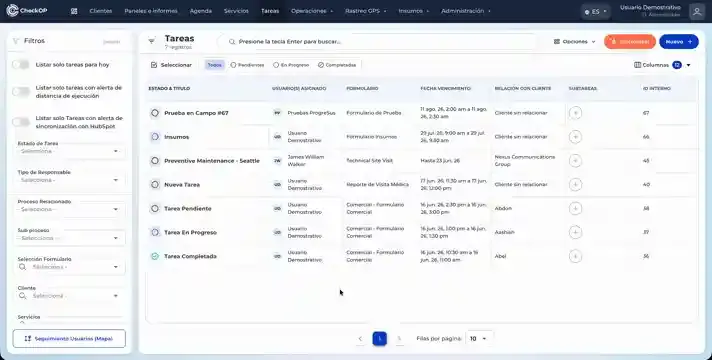Open the Opciones dropdown
This screenshot has width=712, height=360.
tap(574, 42)
